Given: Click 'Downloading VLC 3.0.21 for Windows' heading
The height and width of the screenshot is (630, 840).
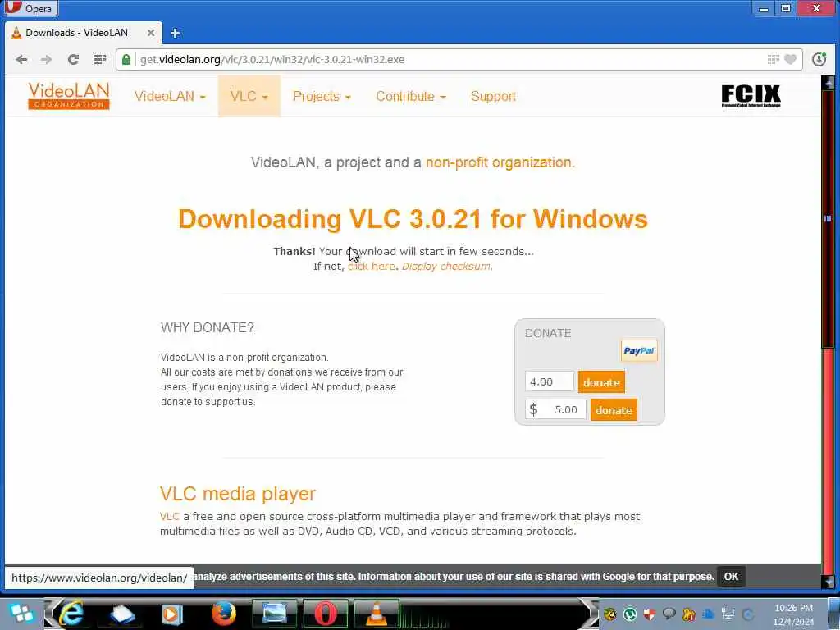Looking at the screenshot, I should (413, 218).
